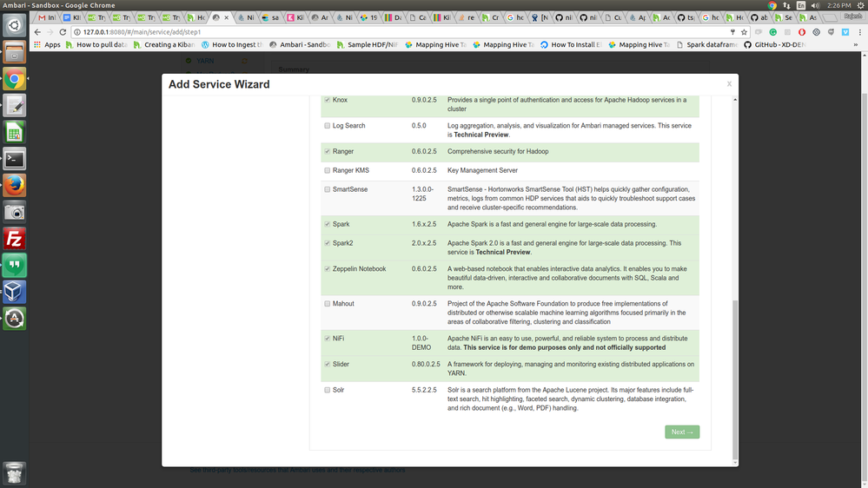Open the text editor in the dock
Screen dimensions: 868x488
pos(15,105)
